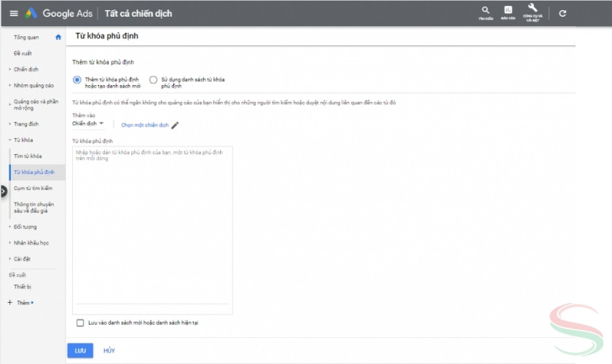
Task: Check 'Lưu vào danh sách mới' checkbox
Action: (80, 322)
